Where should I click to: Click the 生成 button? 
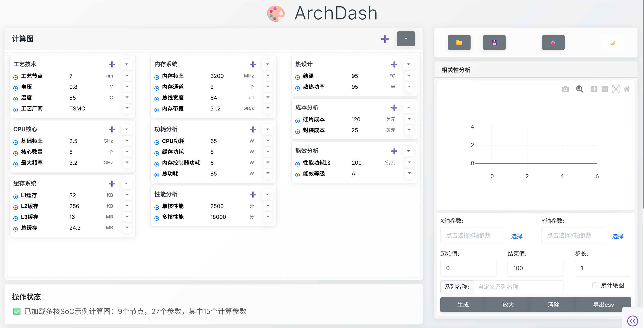point(463,305)
